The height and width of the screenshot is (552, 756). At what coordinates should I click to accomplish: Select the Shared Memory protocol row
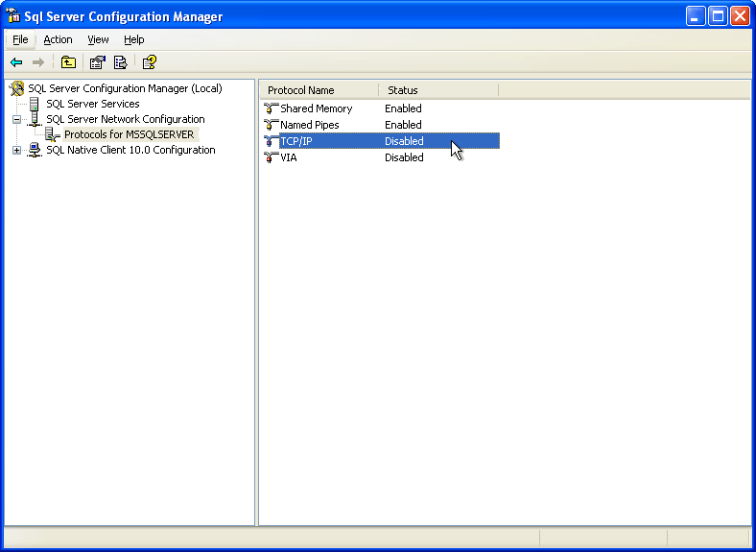pos(382,108)
